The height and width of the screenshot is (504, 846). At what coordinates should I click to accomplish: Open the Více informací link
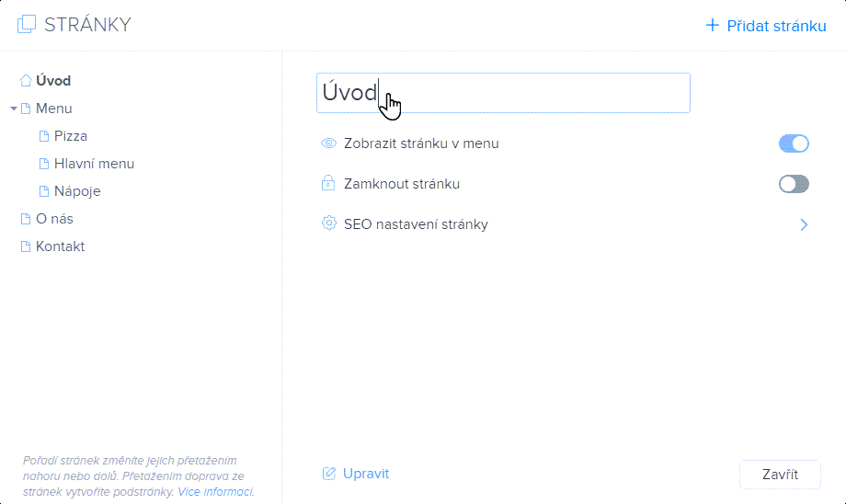(x=215, y=492)
